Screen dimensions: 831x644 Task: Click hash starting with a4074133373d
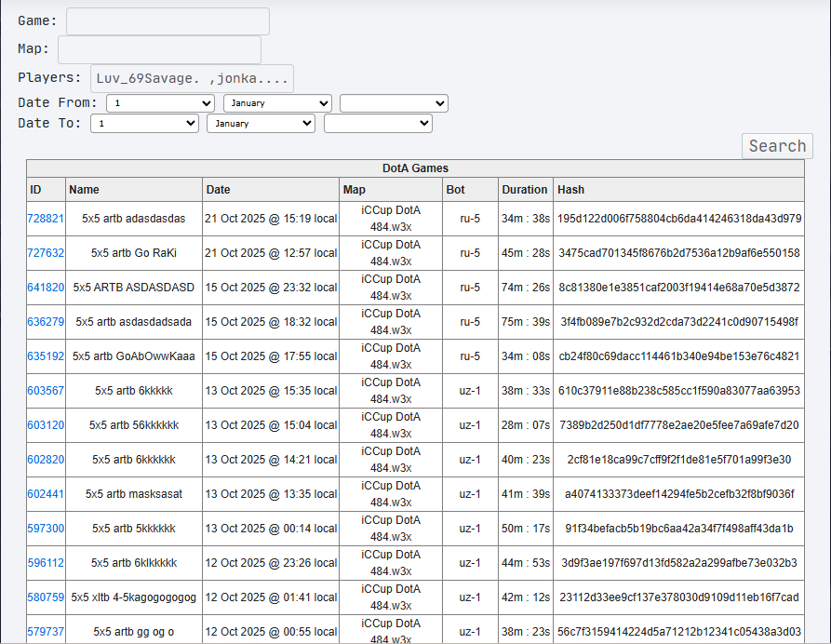[679, 494]
